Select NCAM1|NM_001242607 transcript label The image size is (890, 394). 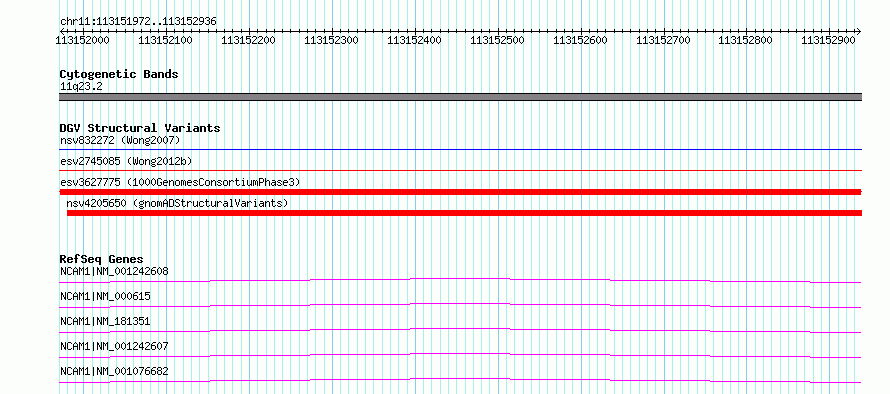click(114, 346)
